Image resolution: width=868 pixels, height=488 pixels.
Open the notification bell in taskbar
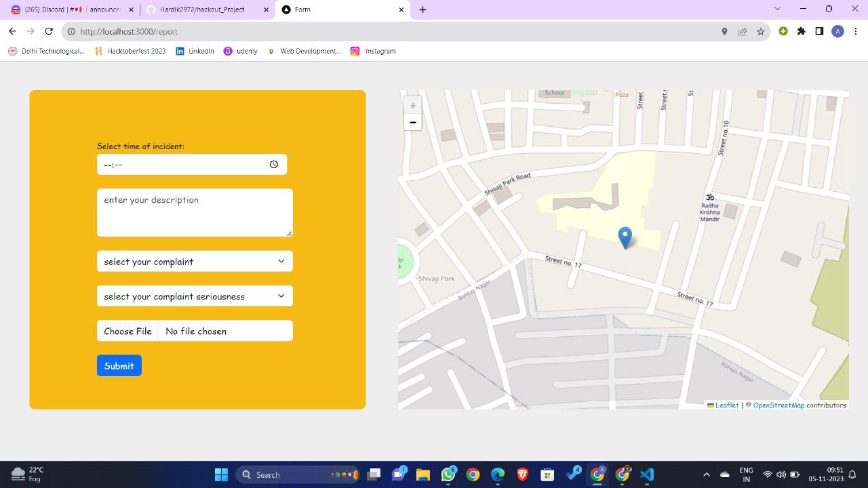tap(853, 474)
